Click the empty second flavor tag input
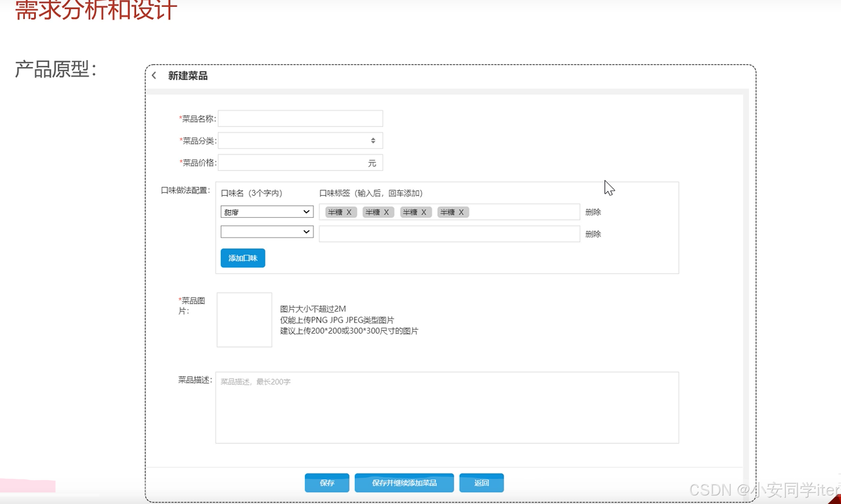This screenshot has height=504, width=841. click(x=449, y=234)
